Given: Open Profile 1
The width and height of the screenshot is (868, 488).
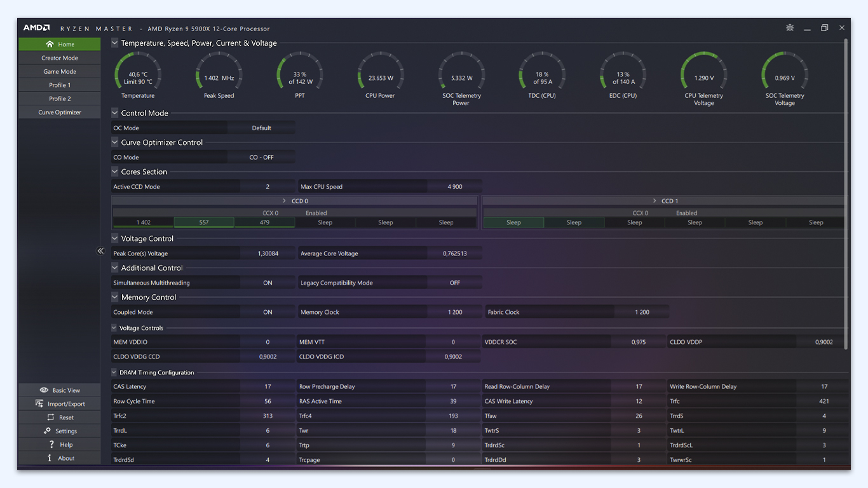Looking at the screenshot, I should click(60, 85).
